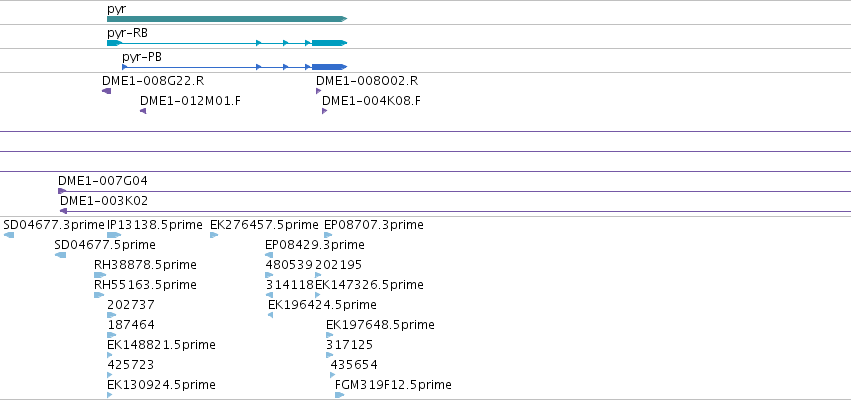Select the pyr-RB transcript final exon
The image size is (851, 400).
tap(329, 43)
